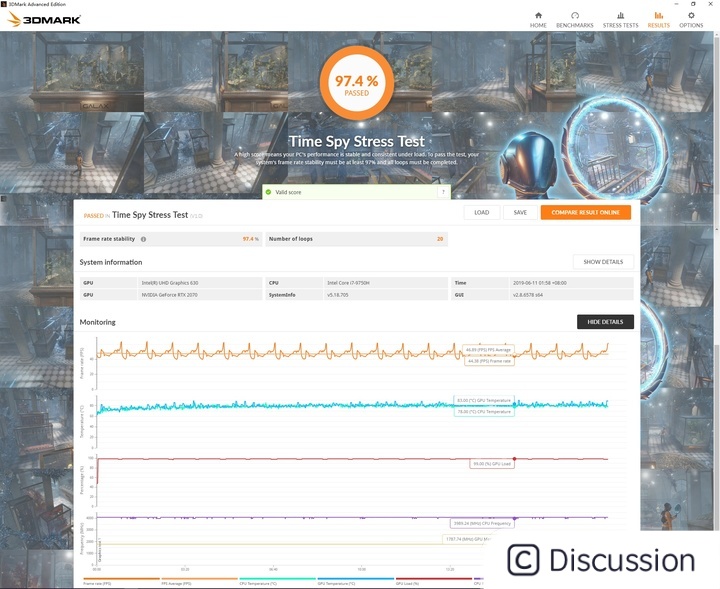Click the Options gear icon
Screen dimensions: 720x589
691,15
